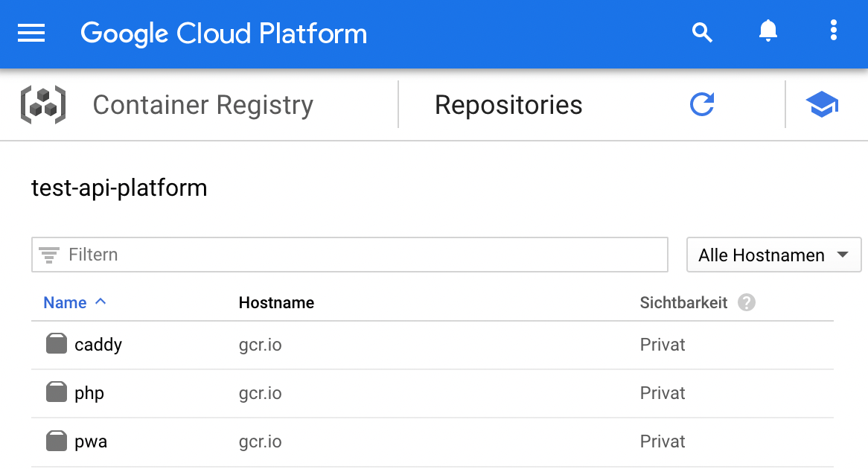Open the three-dot more options menu

833,31
